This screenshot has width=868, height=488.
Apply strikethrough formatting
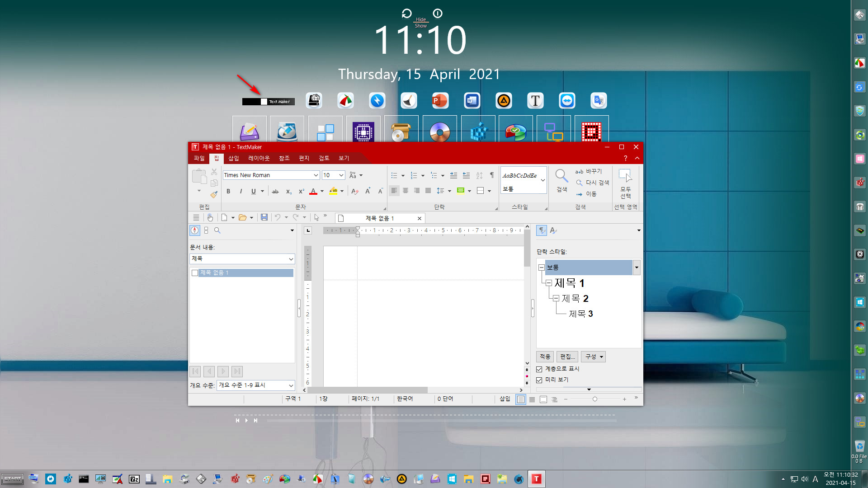(275, 191)
